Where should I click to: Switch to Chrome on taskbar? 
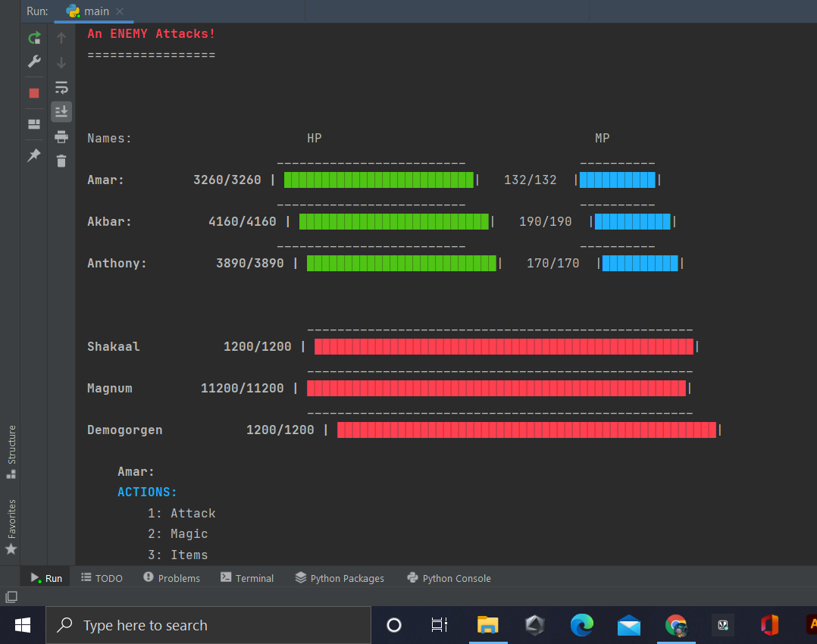[676, 625]
